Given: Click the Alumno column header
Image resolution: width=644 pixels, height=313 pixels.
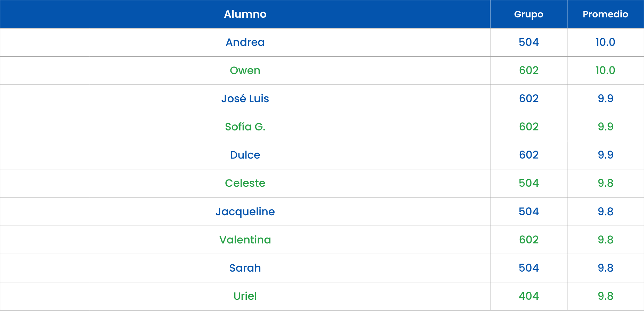Looking at the screenshot, I should [245, 14].
